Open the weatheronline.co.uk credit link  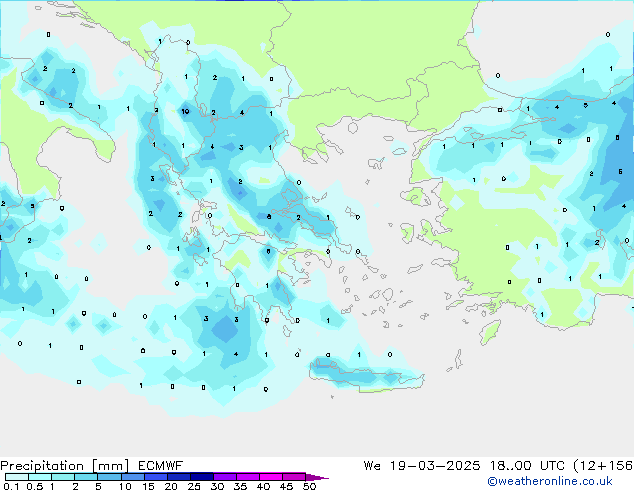[550, 481]
